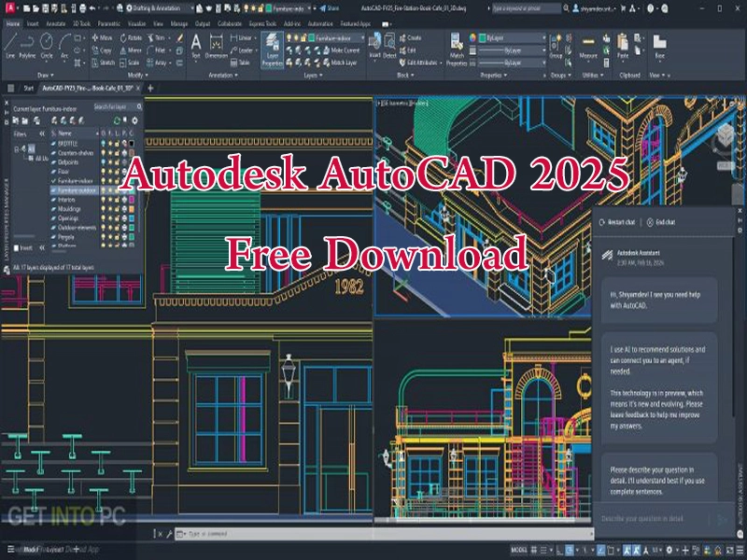Viewport: 747px width, 560px height.
Task: Click color swatch of Openings layer
Action: 131,218
